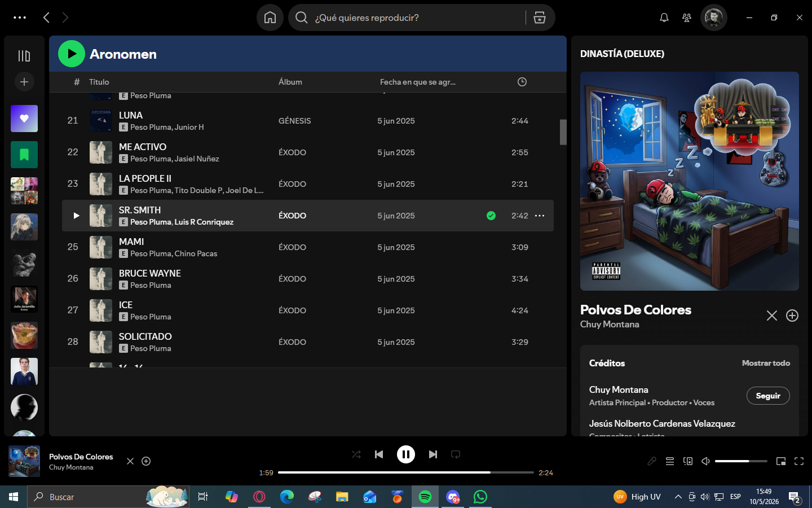Open the Spotify three-dots app menu
The width and height of the screenshot is (812, 508).
pyautogui.click(x=20, y=17)
